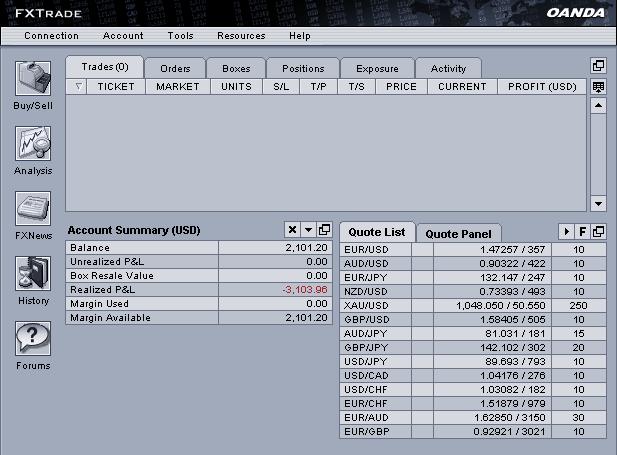Click the filter triangle in trades header

[78, 87]
